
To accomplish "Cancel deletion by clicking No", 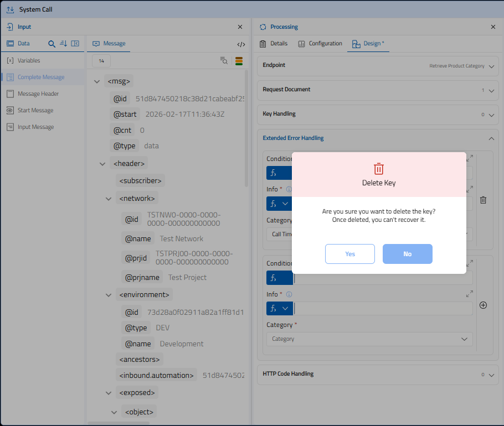I will point(407,254).
